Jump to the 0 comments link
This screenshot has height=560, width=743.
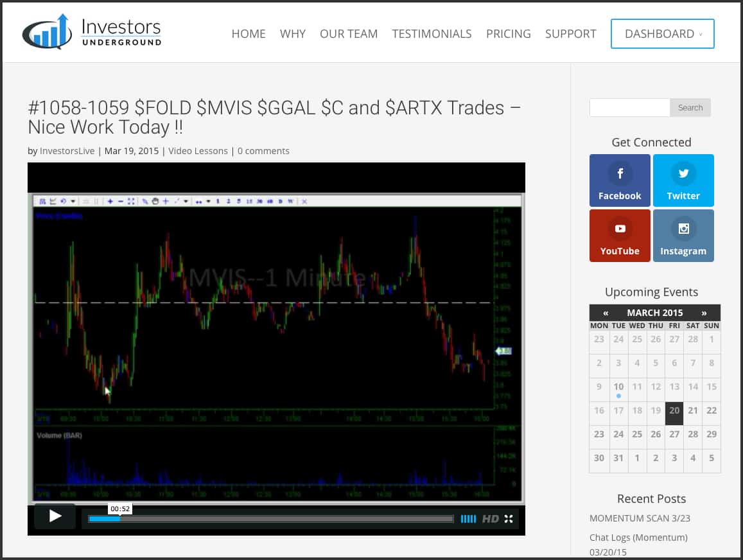(x=263, y=151)
